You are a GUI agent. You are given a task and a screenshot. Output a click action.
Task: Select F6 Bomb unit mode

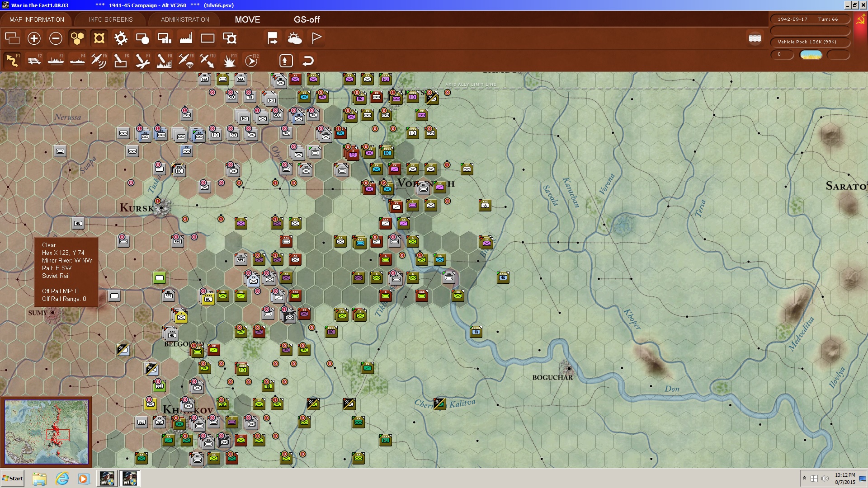click(121, 60)
